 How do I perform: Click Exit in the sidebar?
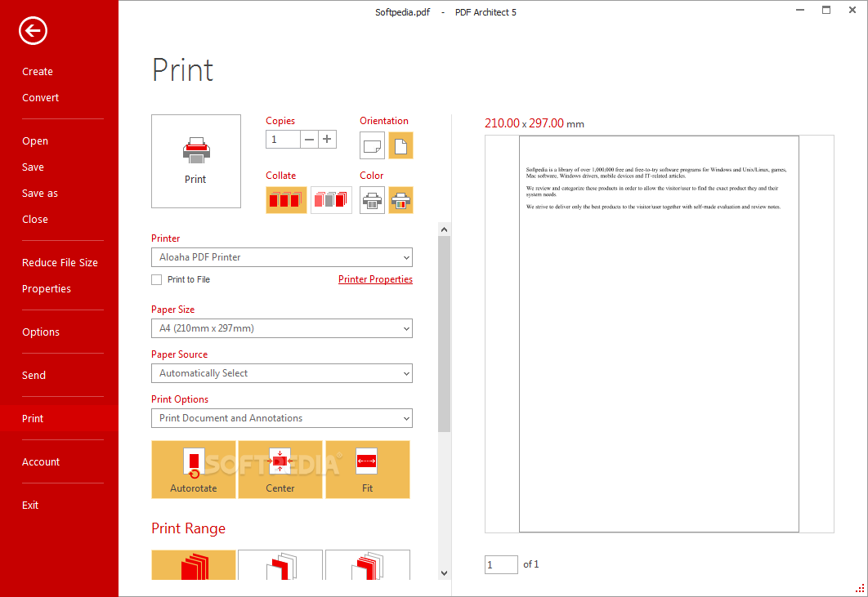coord(30,506)
